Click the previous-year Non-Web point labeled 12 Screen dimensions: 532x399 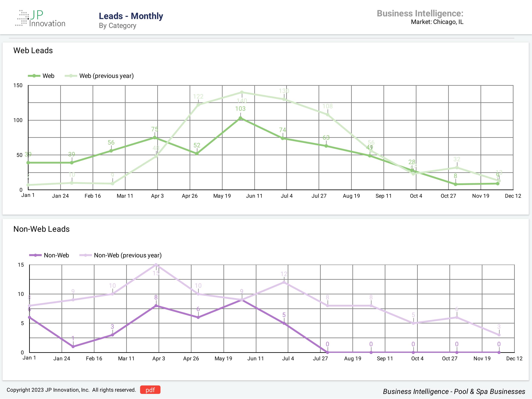284,282
